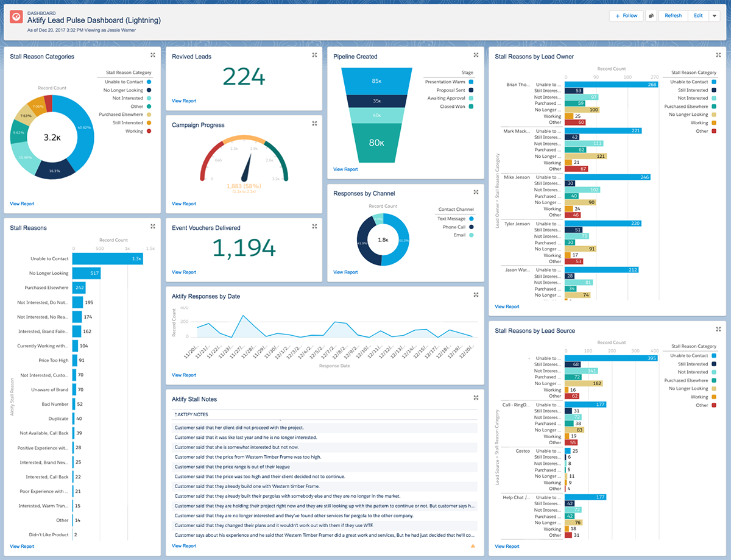
Task: Open the dropdown arrow next to Edit
Action: point(715,16)
